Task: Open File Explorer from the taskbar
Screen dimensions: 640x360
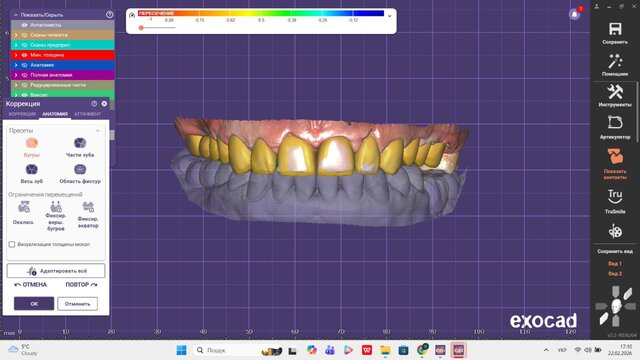Action: [x=385, y=350]
